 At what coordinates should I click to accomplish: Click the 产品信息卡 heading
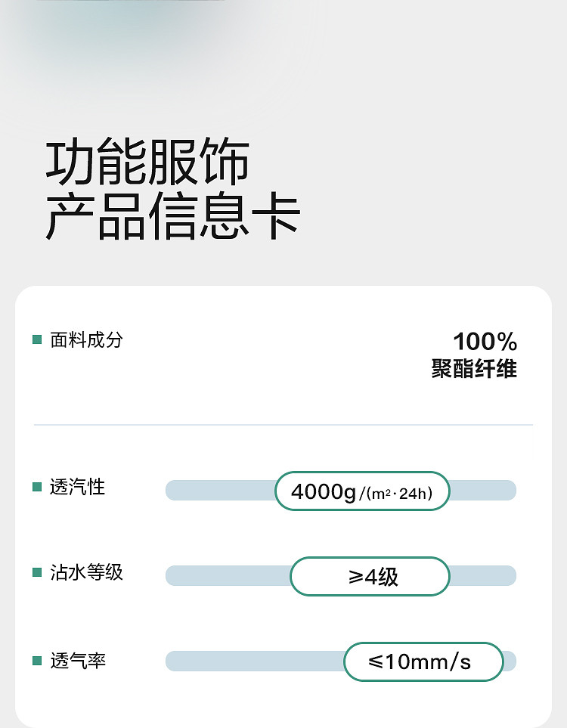click(x=173, y=217)
